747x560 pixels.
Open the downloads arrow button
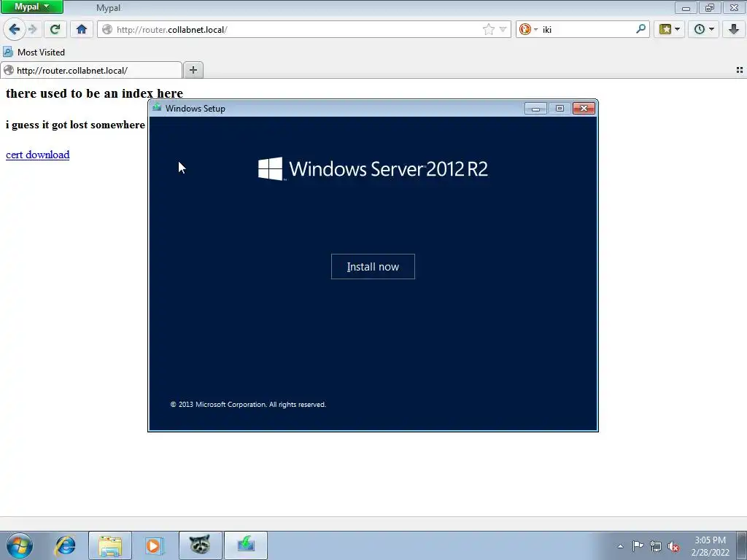point(734,29)
